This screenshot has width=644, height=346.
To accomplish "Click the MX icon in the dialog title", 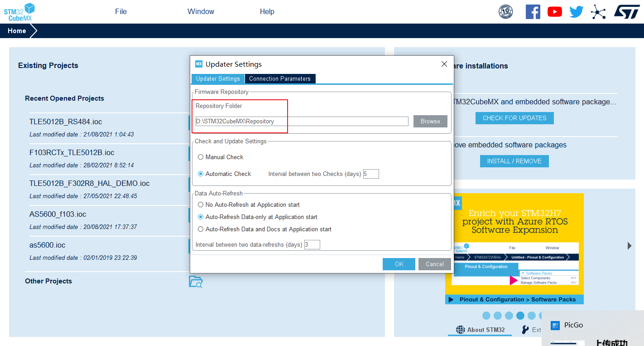I will tap(199, 64).
